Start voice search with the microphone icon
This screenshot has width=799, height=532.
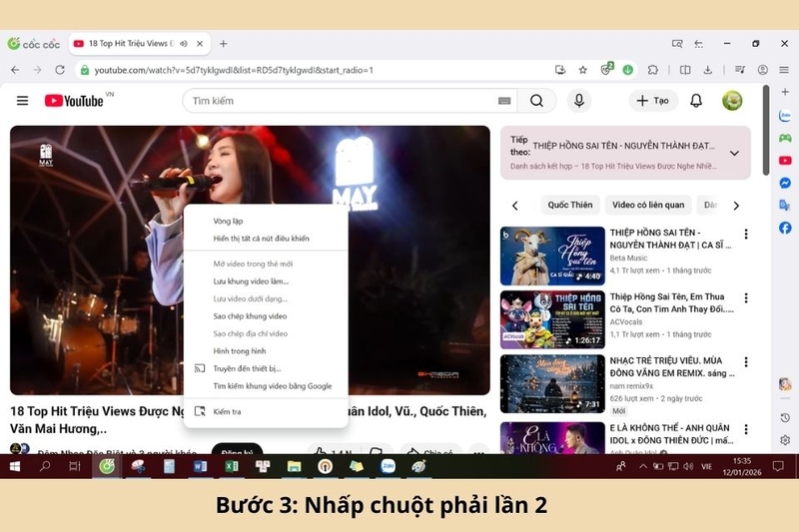point(579,101)
